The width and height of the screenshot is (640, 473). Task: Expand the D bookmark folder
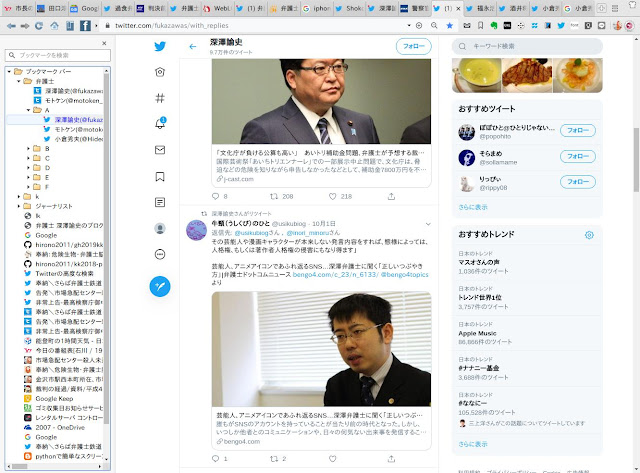click(x=28, y=168)
